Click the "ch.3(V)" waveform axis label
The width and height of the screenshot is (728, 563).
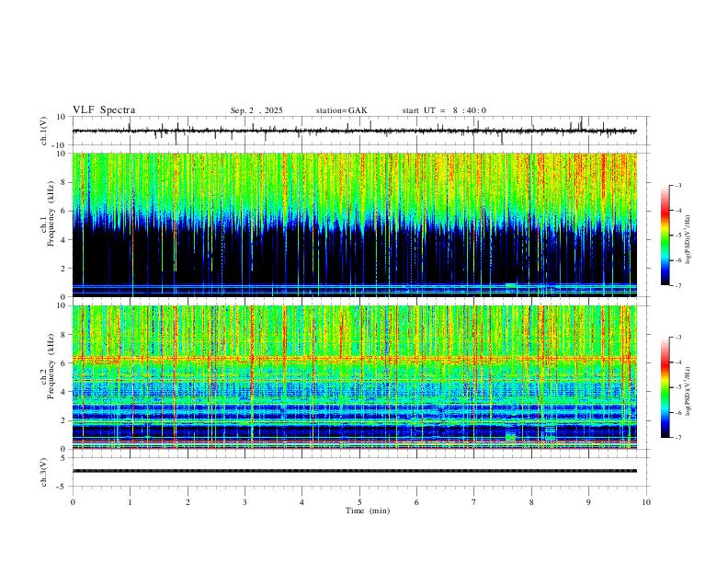point(44,473)
